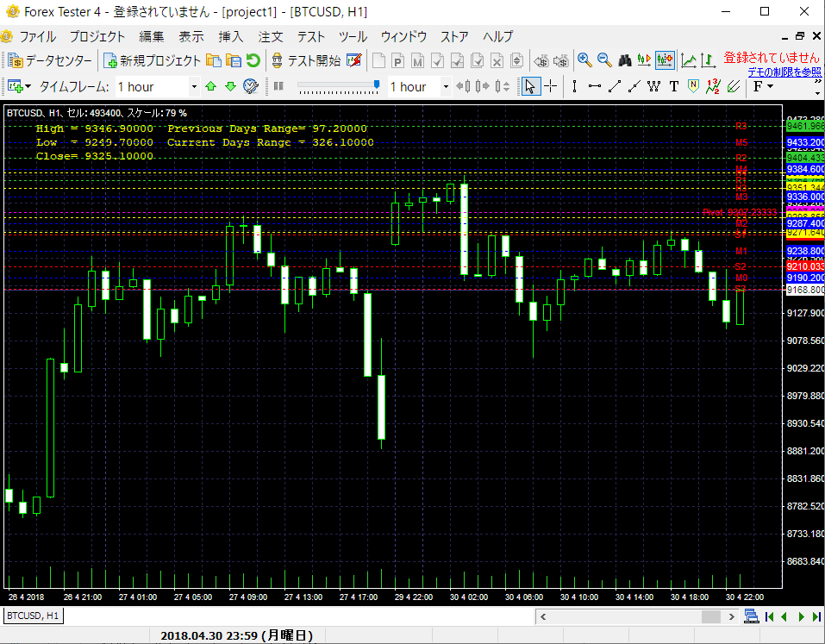
Task: Click the green refresh arrow icon
Action: [x=253, y=60]
